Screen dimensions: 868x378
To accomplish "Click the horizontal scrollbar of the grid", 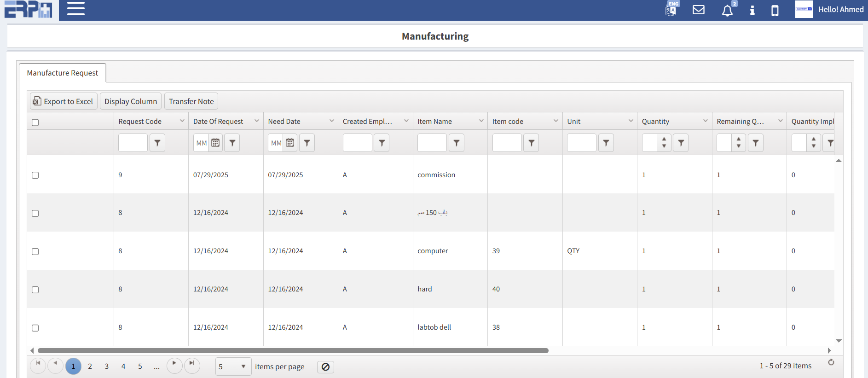I will (293, 351).
